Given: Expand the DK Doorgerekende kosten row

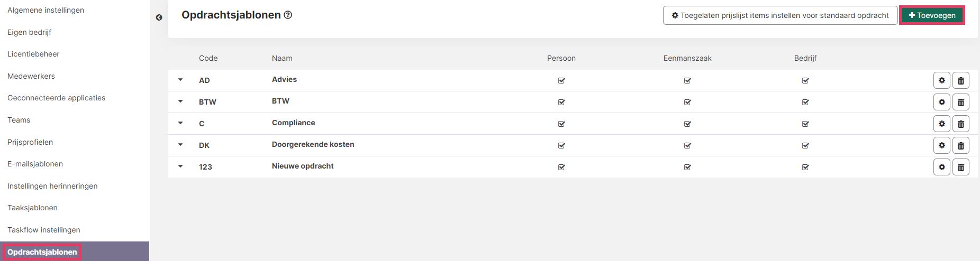Looking at the screenshot, I should [x=180, y=145].
